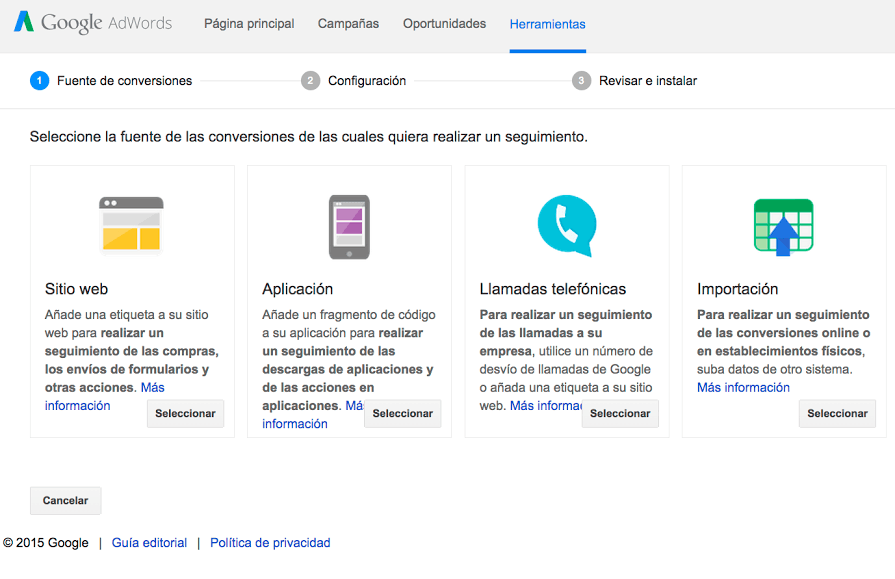Click the Revisar e instalar step label
Image resolution: width=895 pixels, height=579 pixels.
[x=648, y=81]
